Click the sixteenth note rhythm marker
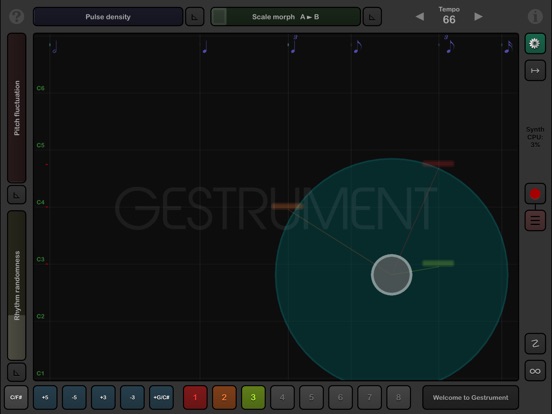 point(508,47)
